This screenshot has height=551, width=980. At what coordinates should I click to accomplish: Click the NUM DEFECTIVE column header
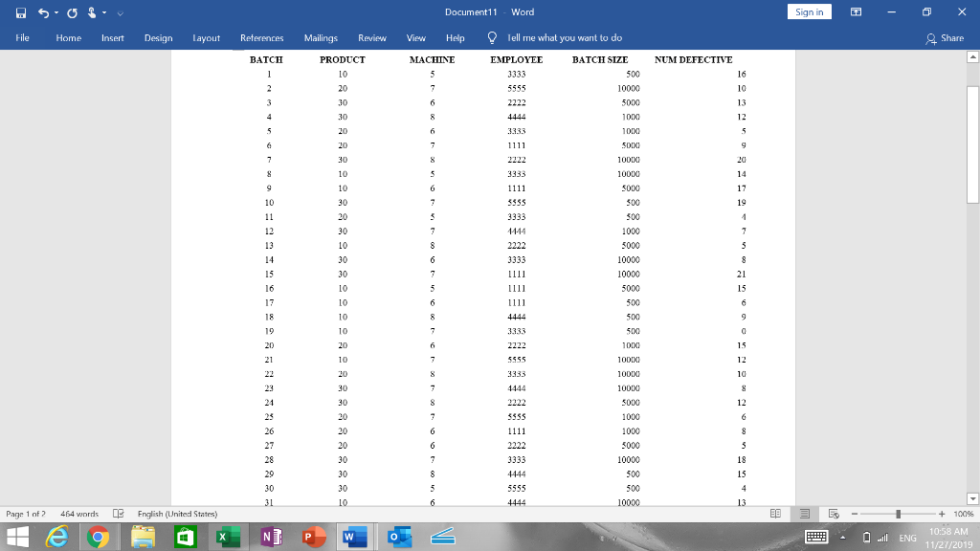[x=693, y=60]
